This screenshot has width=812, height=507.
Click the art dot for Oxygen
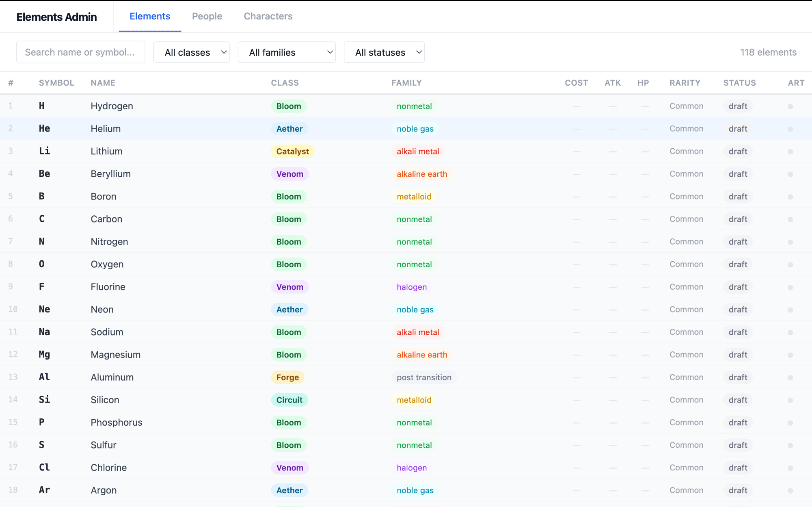click(790, 264)
